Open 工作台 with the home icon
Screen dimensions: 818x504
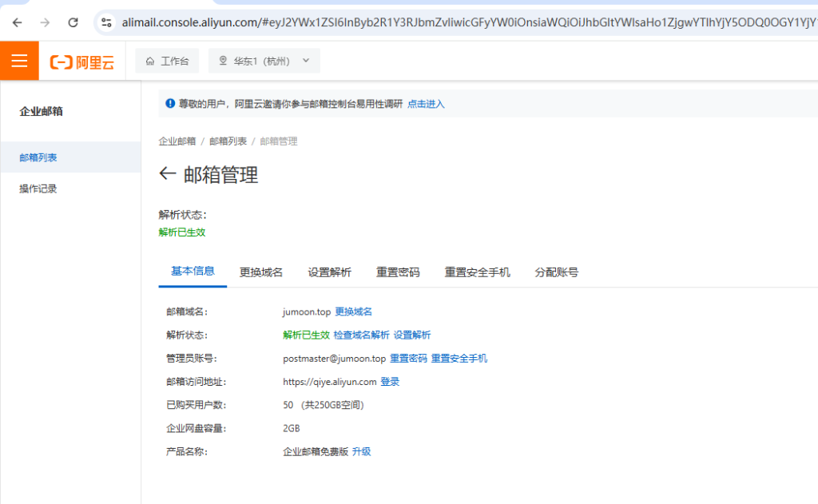pos(167,62)
